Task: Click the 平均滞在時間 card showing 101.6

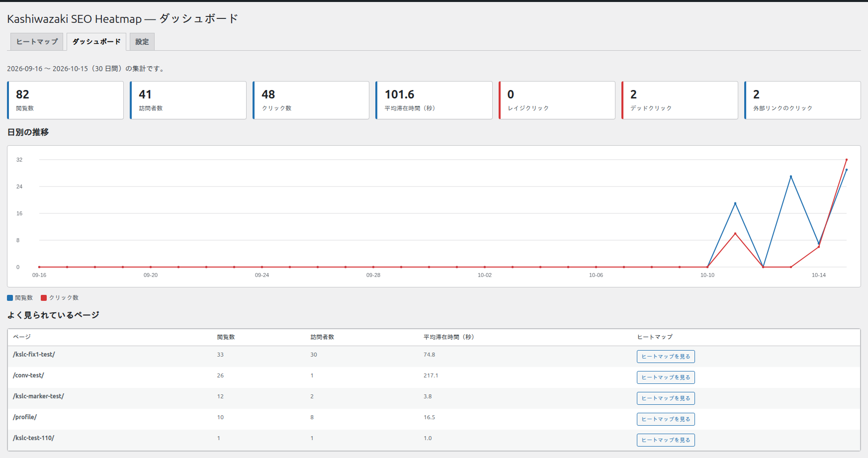Action: 434,100
